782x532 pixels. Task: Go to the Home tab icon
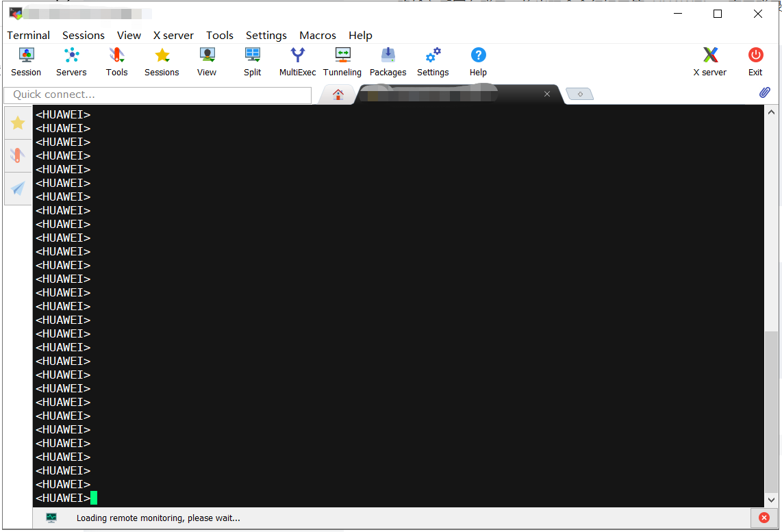[338, 94]
